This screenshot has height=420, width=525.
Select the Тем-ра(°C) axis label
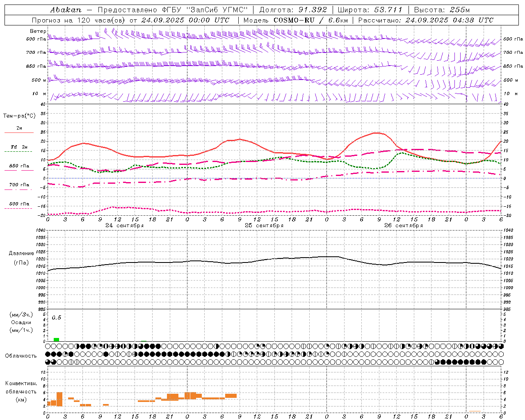(x=19, y=116)
